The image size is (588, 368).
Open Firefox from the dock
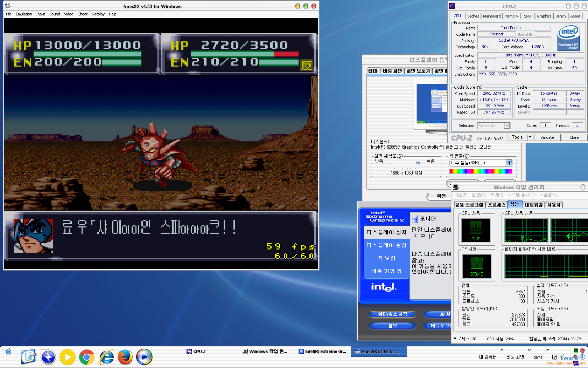tap(125, 357)
